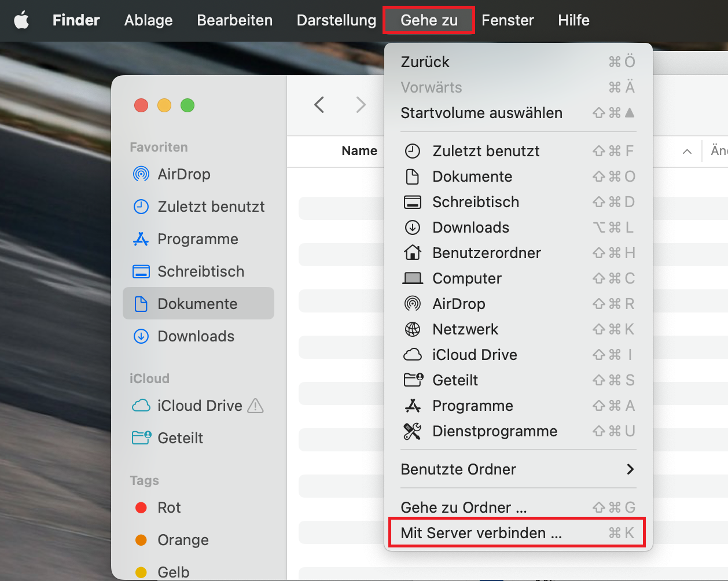This screenshot has width=728, height=581.
Task: Open the Apple menu
Action: click(21, 20)
